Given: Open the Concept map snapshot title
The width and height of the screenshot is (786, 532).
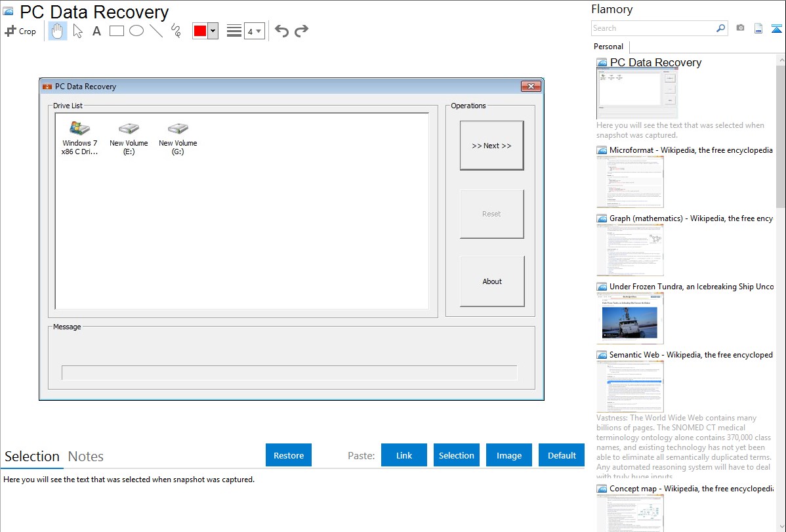Looking at the screenshot, I should (692, 488).
